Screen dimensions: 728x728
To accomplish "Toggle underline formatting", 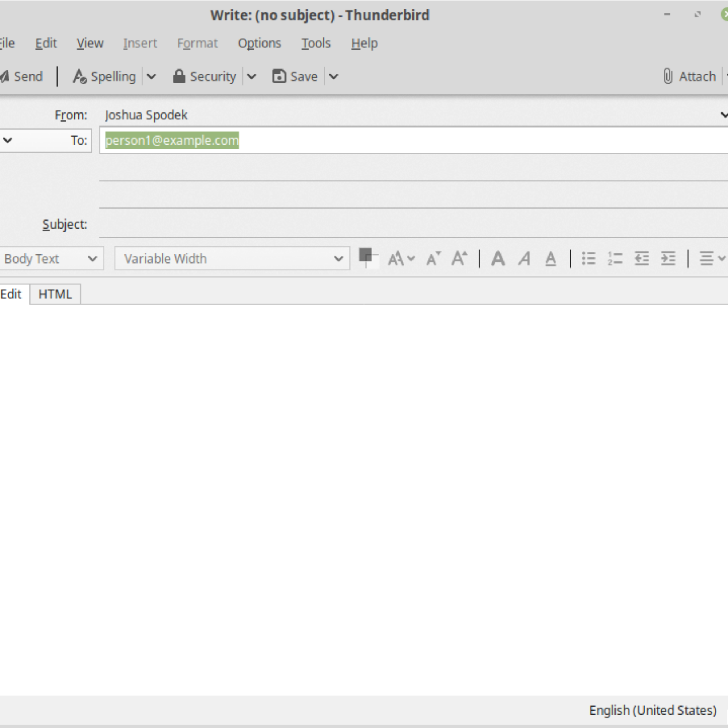I will coord(550,259).
